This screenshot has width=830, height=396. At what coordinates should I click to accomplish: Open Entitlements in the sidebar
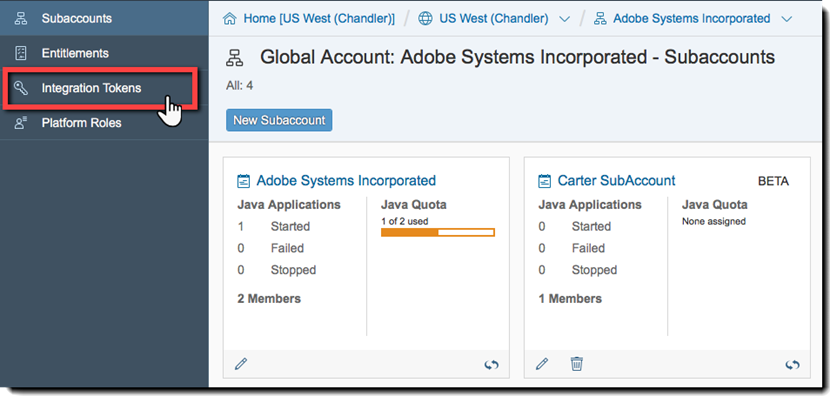coord(104,53)
